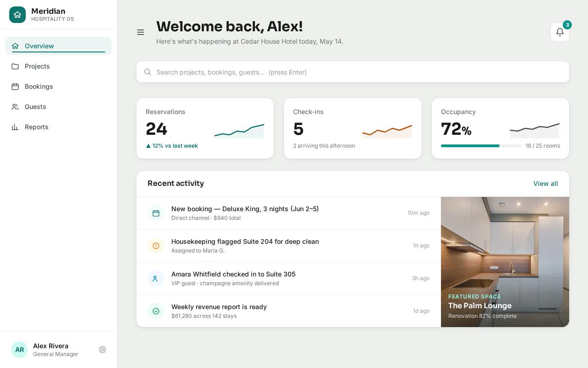Screen dimensions: 588x368
Task: Click the calendar icon beside New booking
Action: click(x=156, y=213)
